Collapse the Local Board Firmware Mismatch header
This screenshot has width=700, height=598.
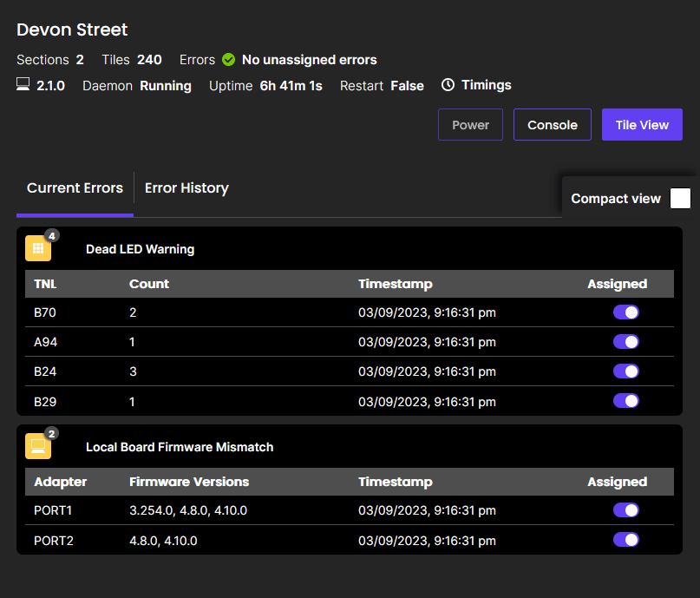point(180,447)
